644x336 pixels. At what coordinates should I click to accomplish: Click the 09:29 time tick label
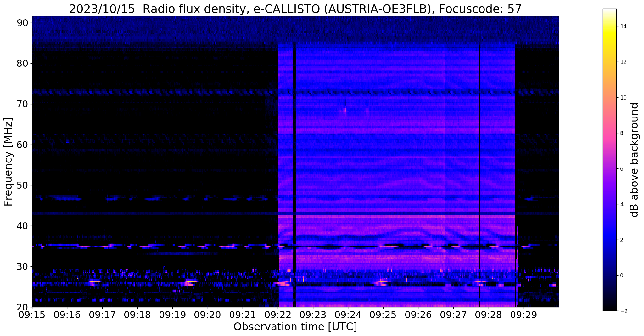pyautogui.click(x=524, y=315)
